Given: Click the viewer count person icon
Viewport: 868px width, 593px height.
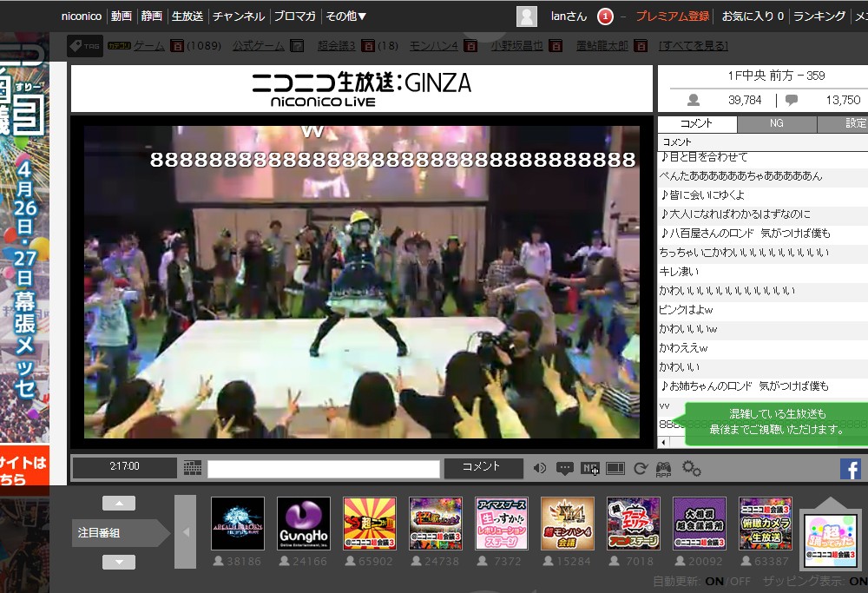Looking at the screenshot, I should pyautogui.click(x=693, y=100).
